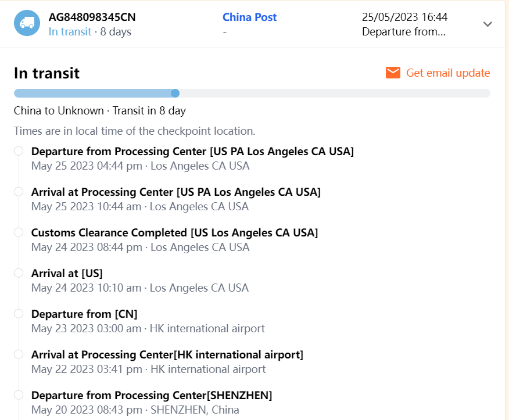The width and height of the screenshot is (509, 420).
Task: Click the light blue progress bar fill
Action: [x=93, y=93]
